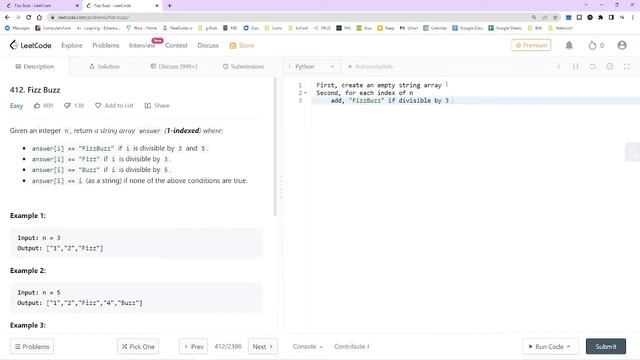Click the thumbs up like icon
640x360 pixels.
(x=37, y=106)
